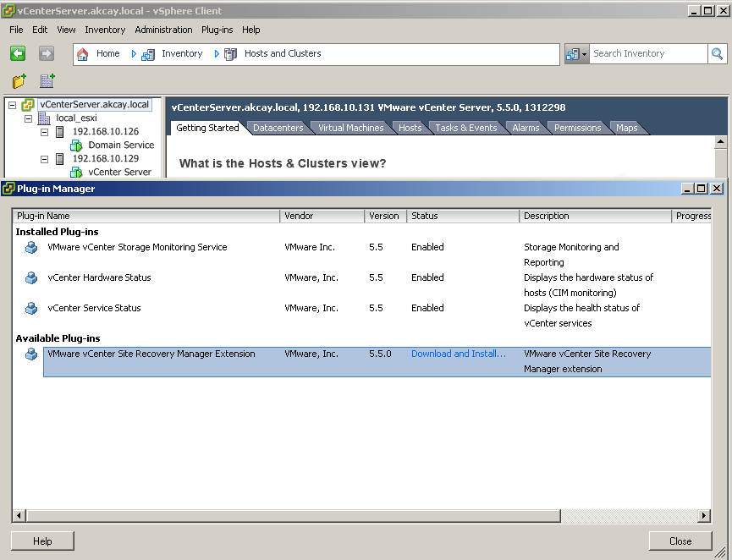This screenshot has width=732, height=560.
Task: Open the Plug-ins menu
Action: tap(217, 30)
